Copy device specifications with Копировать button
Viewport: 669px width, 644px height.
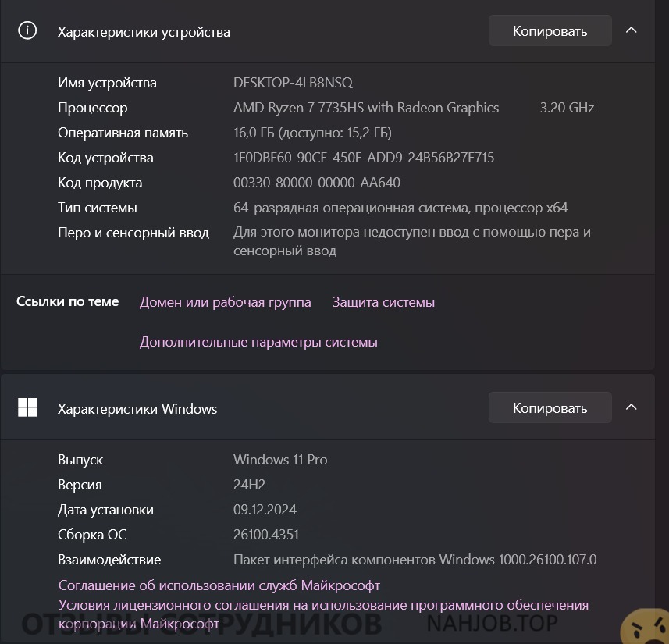tap(550, 30)
